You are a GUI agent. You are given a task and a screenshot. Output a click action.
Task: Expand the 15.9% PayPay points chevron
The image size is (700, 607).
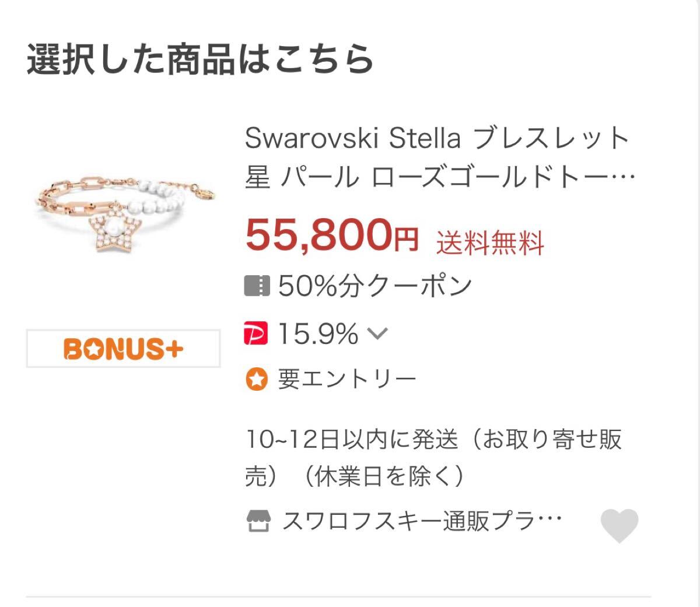coord(377,334)
